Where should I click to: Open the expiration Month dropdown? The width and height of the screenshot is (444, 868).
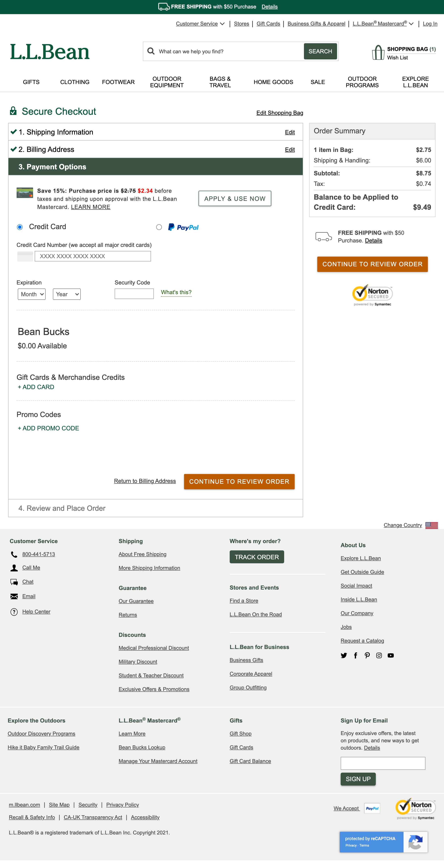click(x=32, y=294)
